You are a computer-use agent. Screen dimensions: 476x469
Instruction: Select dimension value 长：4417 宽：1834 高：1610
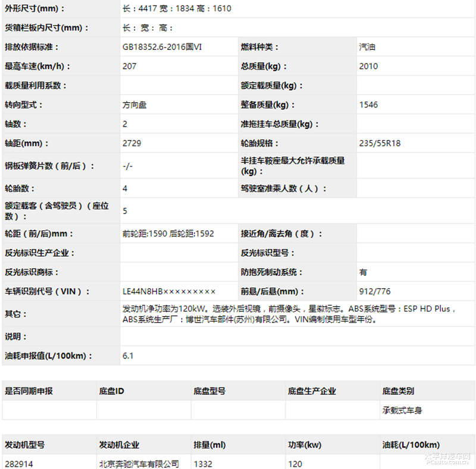pyautogui.click(x=177, y=8)
